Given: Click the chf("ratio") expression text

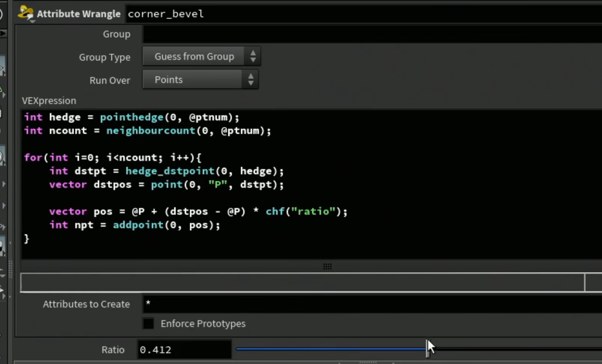Looking at the screenshot, I should 303,211.
